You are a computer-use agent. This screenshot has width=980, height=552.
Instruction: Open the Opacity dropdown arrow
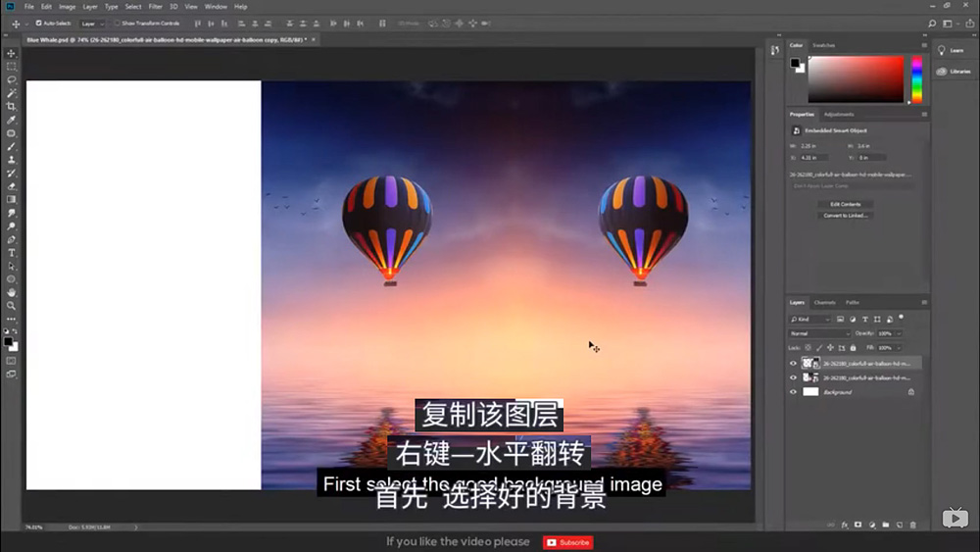coord(899,333)
